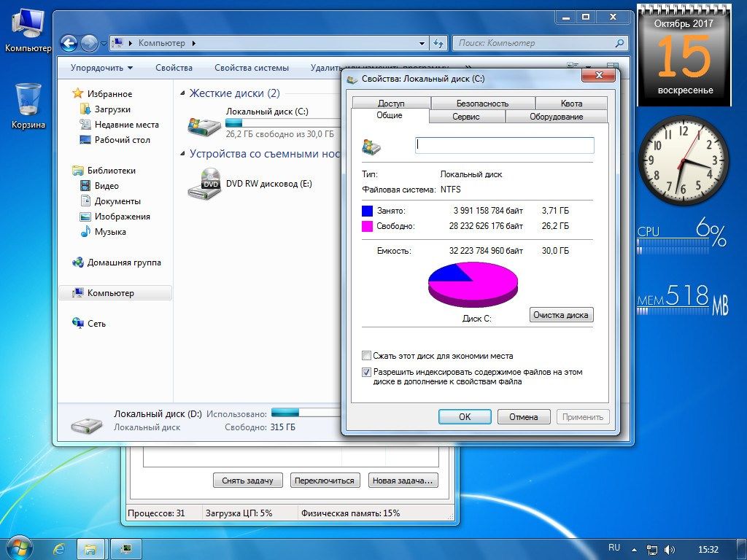Show hidden tray icons arrow
Viewport: 747px width, 560px height.
pyautogui.click(x=634, y=550)
